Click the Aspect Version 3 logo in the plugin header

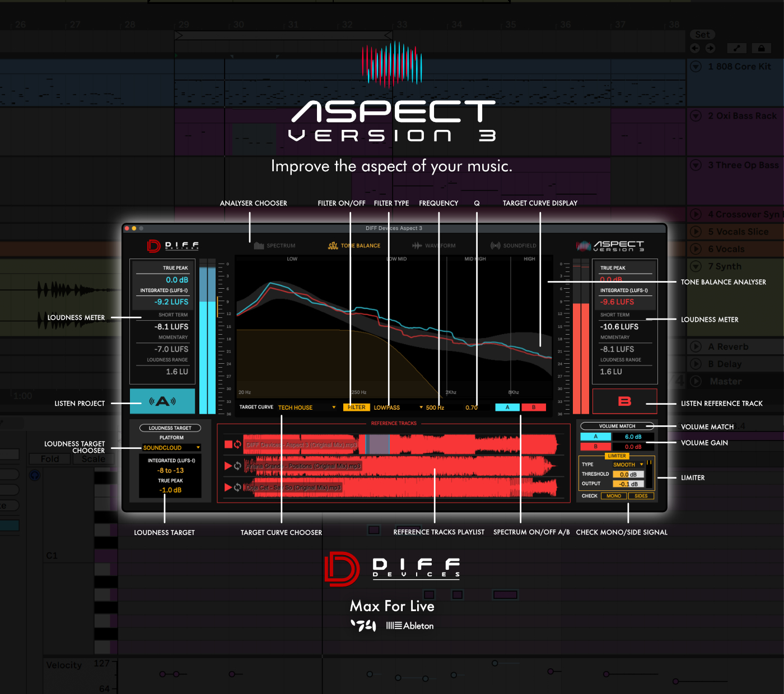tap(610, 246)
